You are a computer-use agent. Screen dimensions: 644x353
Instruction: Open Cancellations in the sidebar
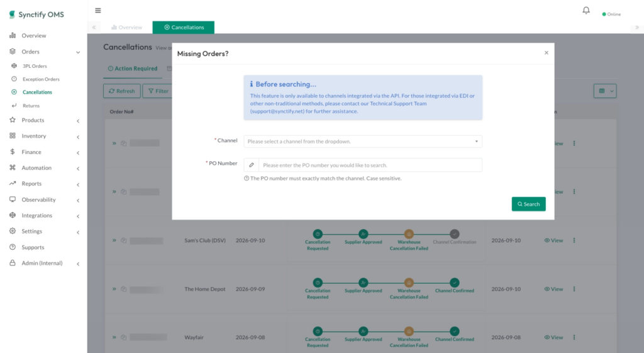tap(37, 92)
